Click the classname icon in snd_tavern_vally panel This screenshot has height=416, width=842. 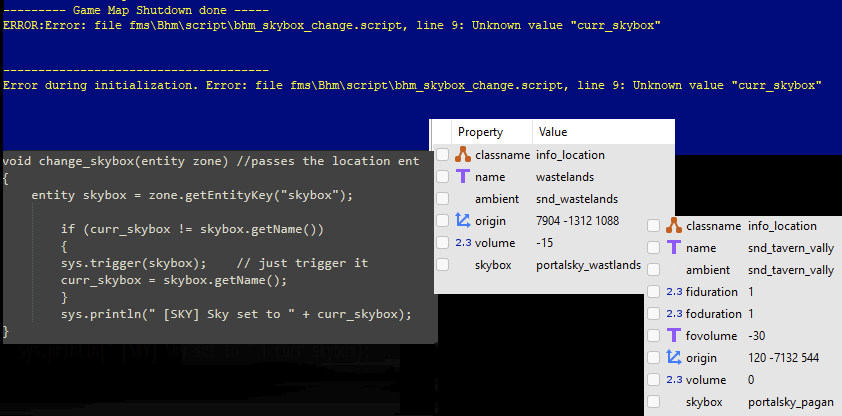tap(674, 226)
